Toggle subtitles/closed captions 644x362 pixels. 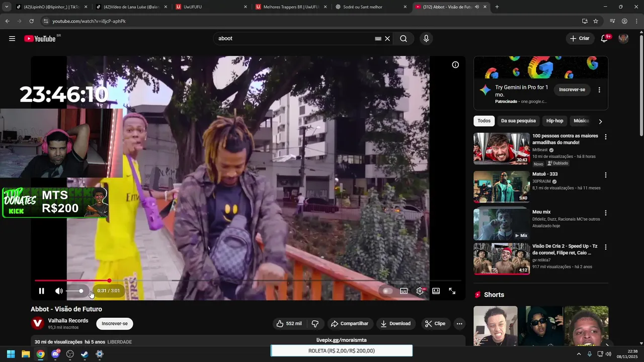pyautogui.click(x=404, y=291)
